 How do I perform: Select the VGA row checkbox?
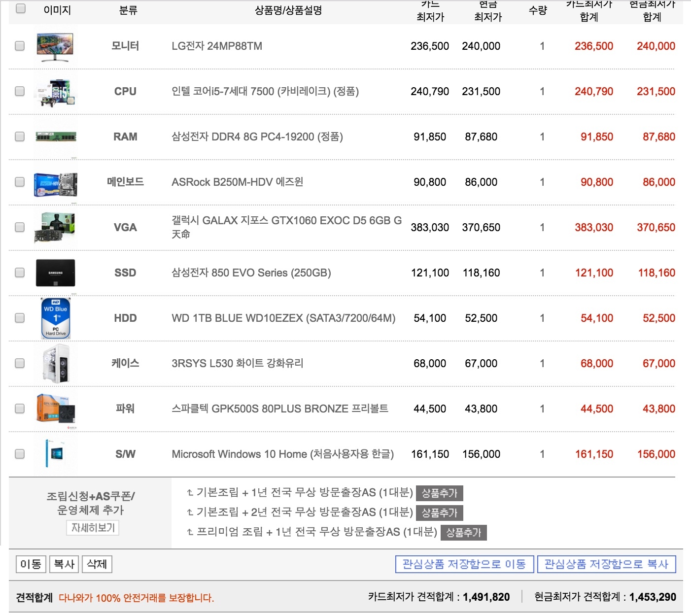coord(20,227)
